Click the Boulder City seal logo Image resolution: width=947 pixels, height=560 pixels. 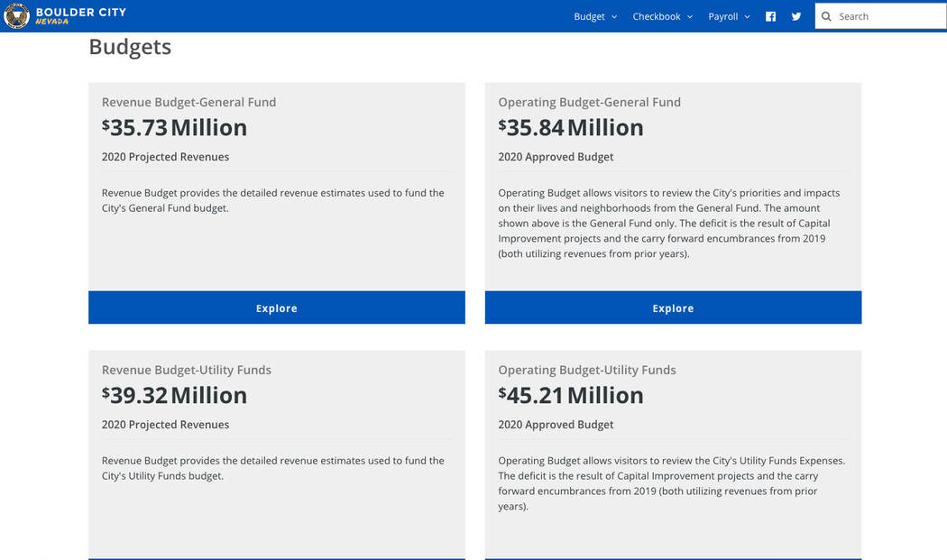16,16
